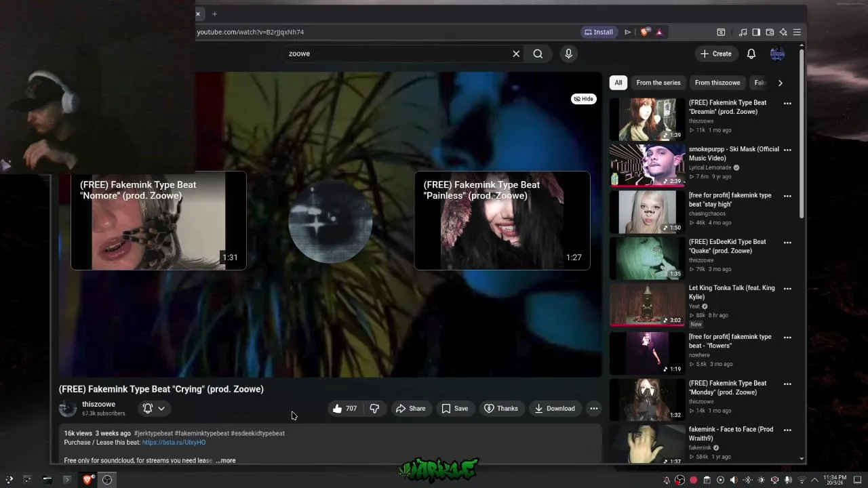
Task: Open "Dreamin" suggested video thumbnail
Action: [647, 119]
